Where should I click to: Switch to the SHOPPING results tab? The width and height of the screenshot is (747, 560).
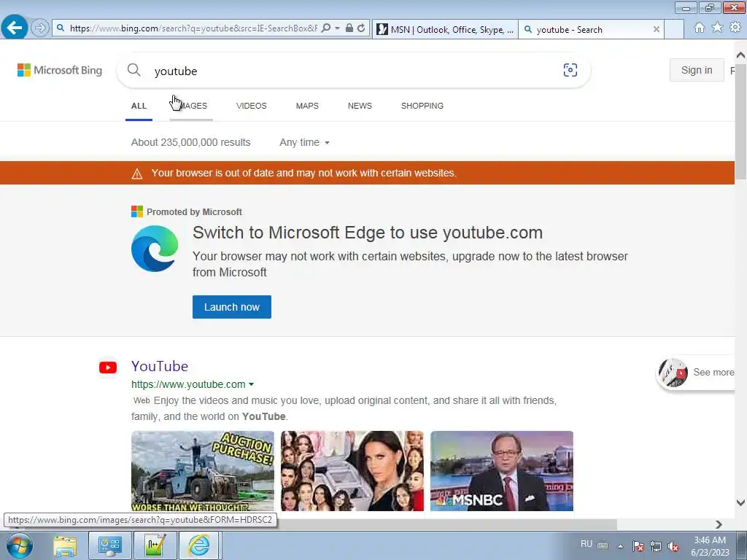click(422, 106)
